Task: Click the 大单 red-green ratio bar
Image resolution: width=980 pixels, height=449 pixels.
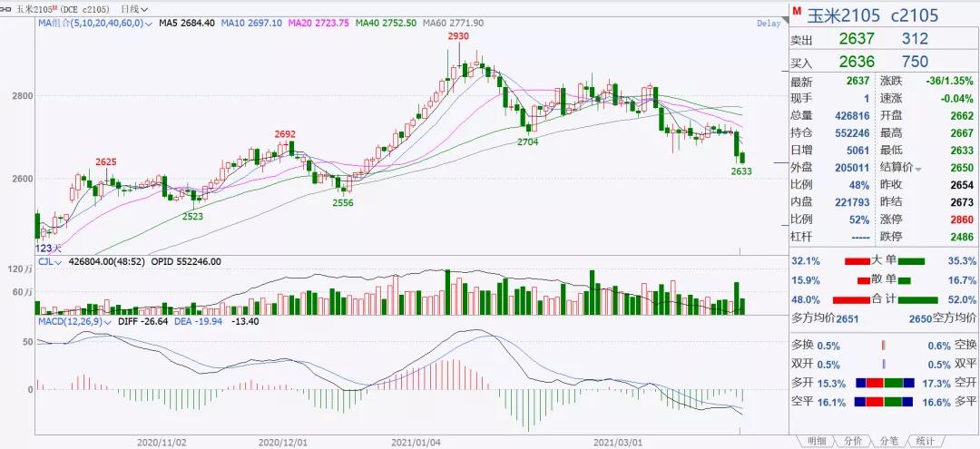Action: pos(857,261)
